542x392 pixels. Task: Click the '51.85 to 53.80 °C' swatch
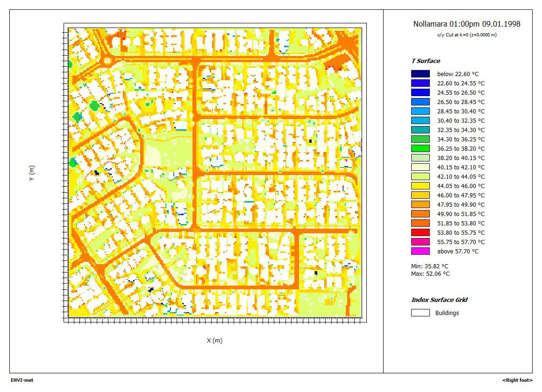421,223
